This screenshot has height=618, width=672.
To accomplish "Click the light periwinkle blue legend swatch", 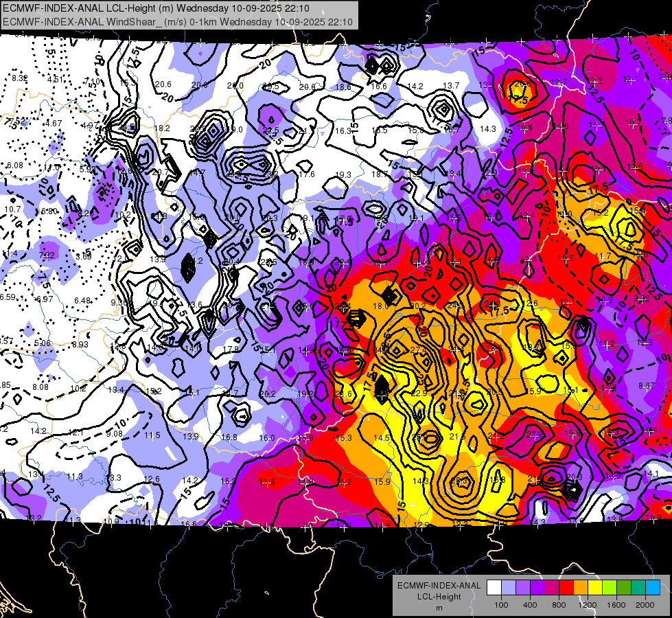I will coord(508,588).
